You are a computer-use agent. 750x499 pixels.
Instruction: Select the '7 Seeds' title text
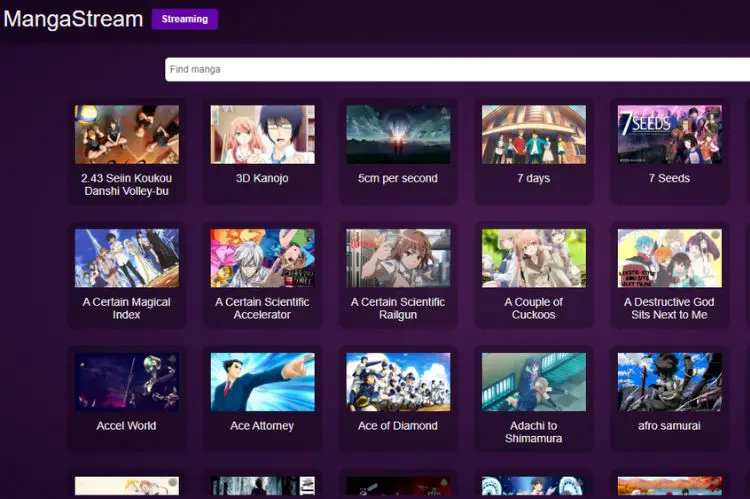[669, 178]
